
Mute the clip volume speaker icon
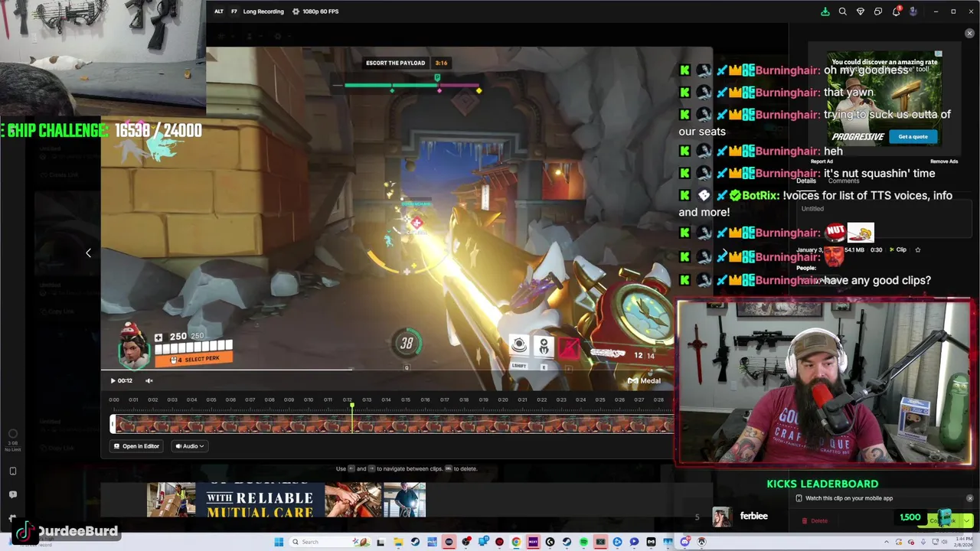pyautogui.click(x=149, y=380)
